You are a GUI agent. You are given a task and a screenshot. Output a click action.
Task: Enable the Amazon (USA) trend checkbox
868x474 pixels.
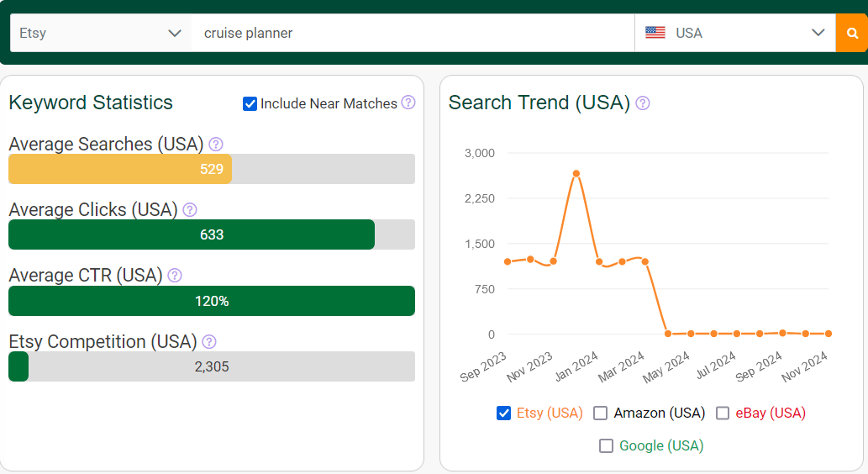click(x=601, y=413)
